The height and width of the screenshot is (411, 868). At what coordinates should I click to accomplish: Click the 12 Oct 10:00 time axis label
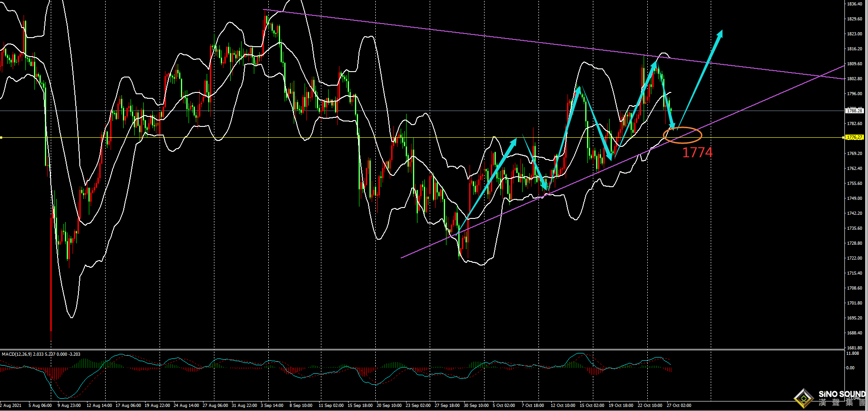tap(563, 406)
